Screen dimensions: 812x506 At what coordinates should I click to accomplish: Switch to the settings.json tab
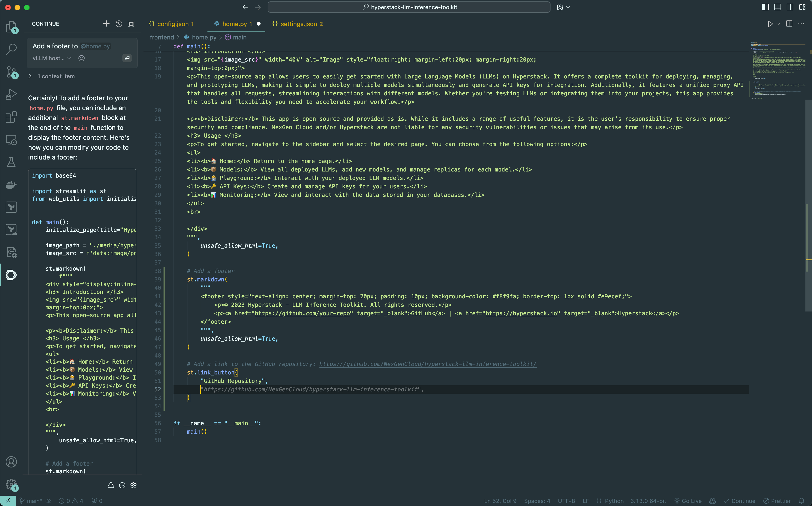coord(298,24)
